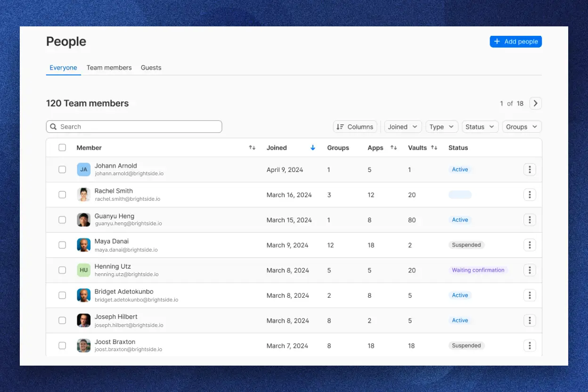
Task: Check the box next to Henning Utz
Action: click(62, 270)
